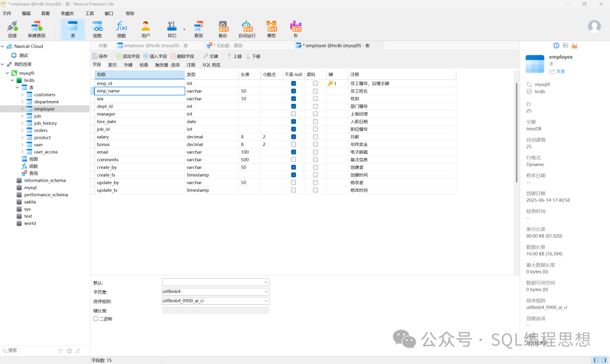Click the 保存 (Save) button
The height and width of the screenshot is (364, 610).
[x=100, y=56]
